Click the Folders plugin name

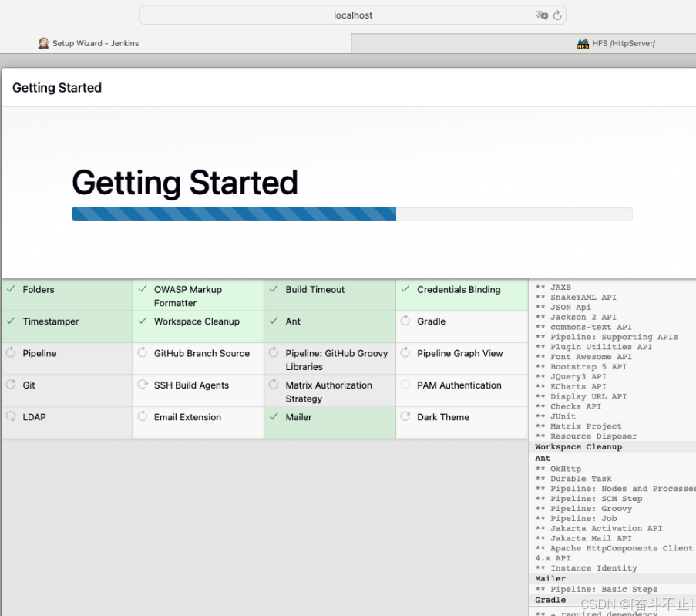pos(39,290)
